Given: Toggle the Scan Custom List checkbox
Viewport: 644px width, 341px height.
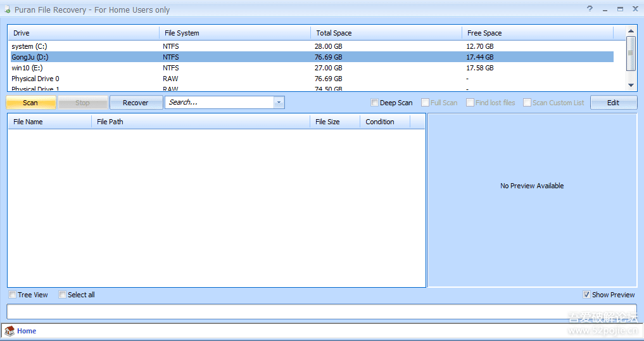Looking at the screenshot, I should coord(527,103).
